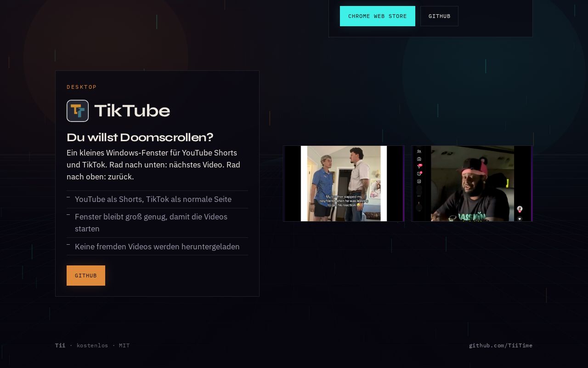This screenshot has height=368, width=588.
Task: Visit the github.com/TiiTime footer link
Action: click(501, 345)
